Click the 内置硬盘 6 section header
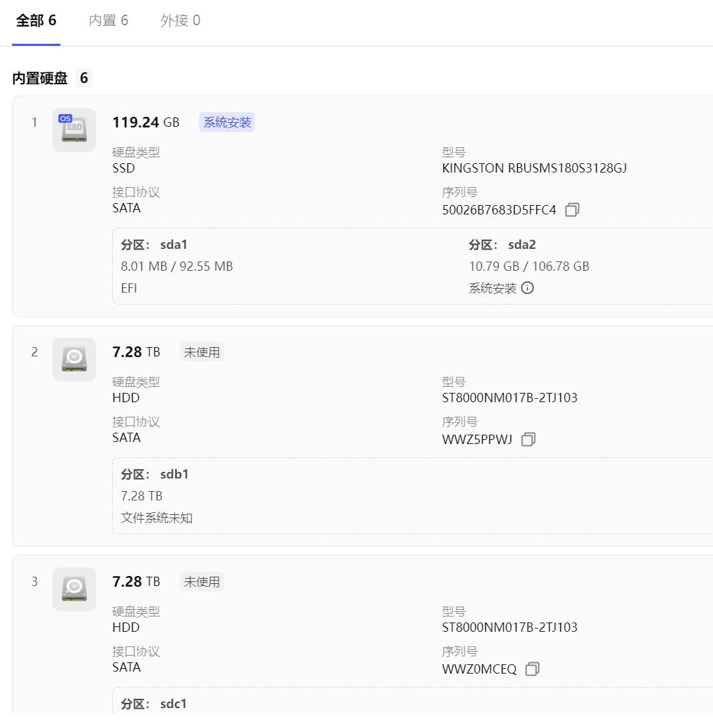Screen dimensions: 713x728 coord(50,79)
